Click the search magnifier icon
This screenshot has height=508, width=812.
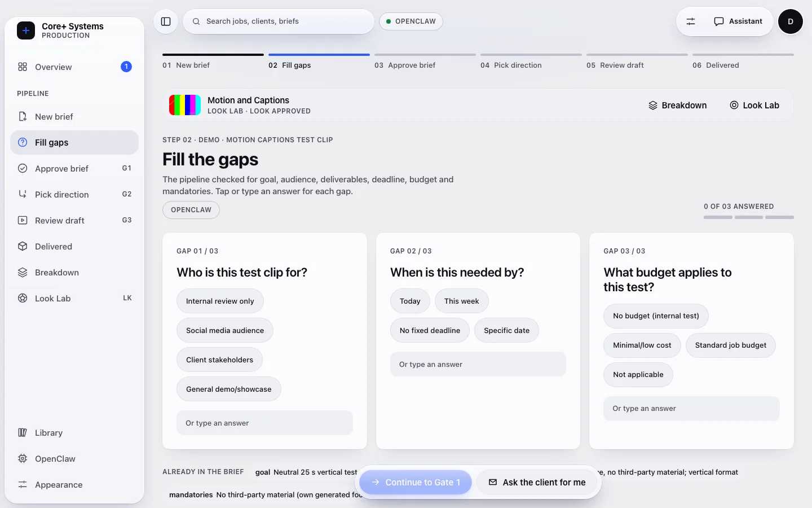click(196, 21)
